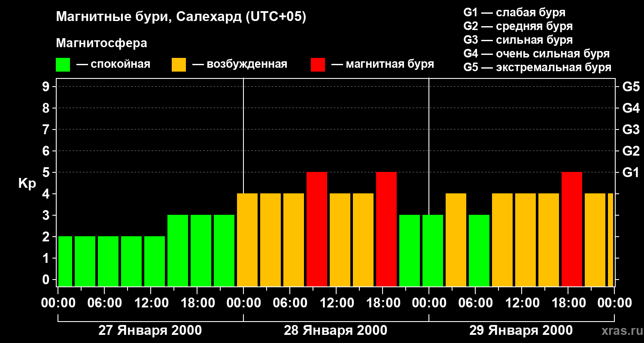
Task: Click the 'Магнитосфера' heading
Action: click(102, 43)
